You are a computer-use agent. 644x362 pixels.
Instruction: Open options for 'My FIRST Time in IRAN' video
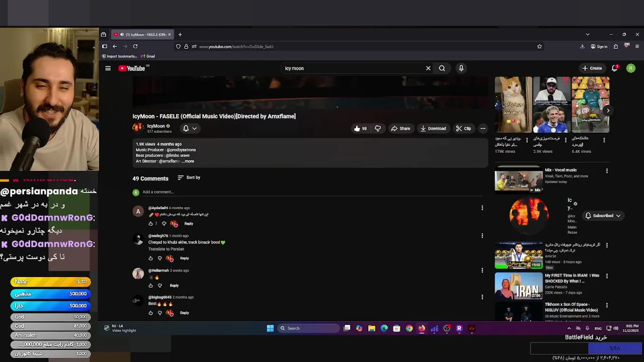(607, 276)
